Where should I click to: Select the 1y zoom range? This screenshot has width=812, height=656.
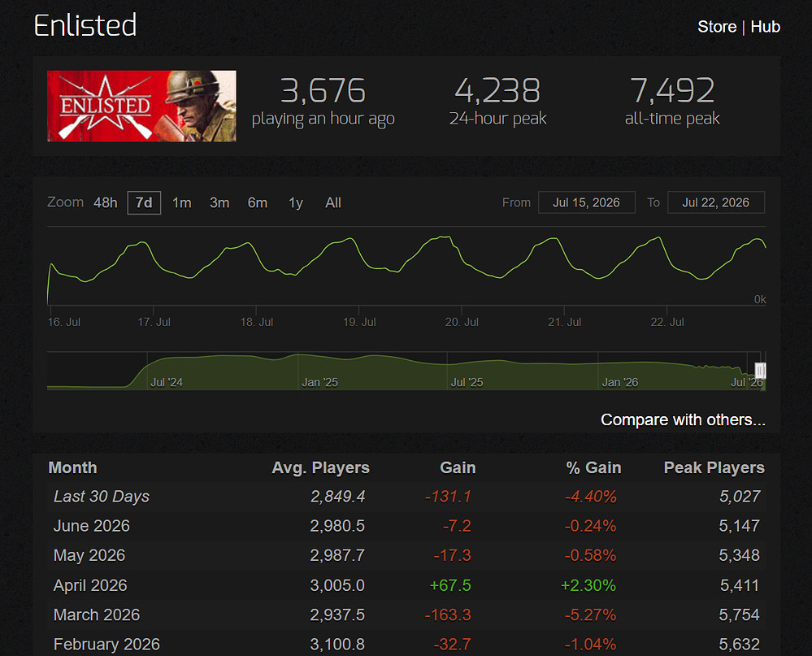click(296, 202)
